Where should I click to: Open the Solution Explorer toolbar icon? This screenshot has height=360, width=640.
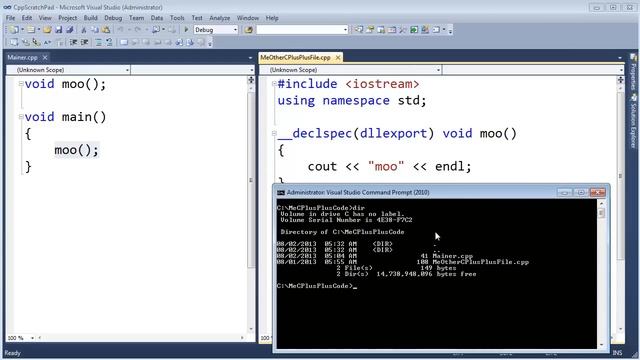coord(359,30)
